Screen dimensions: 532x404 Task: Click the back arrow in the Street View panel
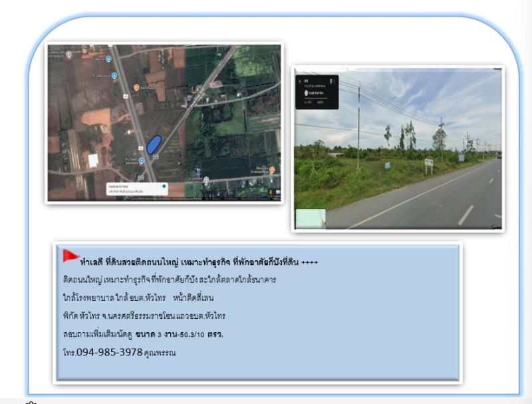click(x=300, y=81)
